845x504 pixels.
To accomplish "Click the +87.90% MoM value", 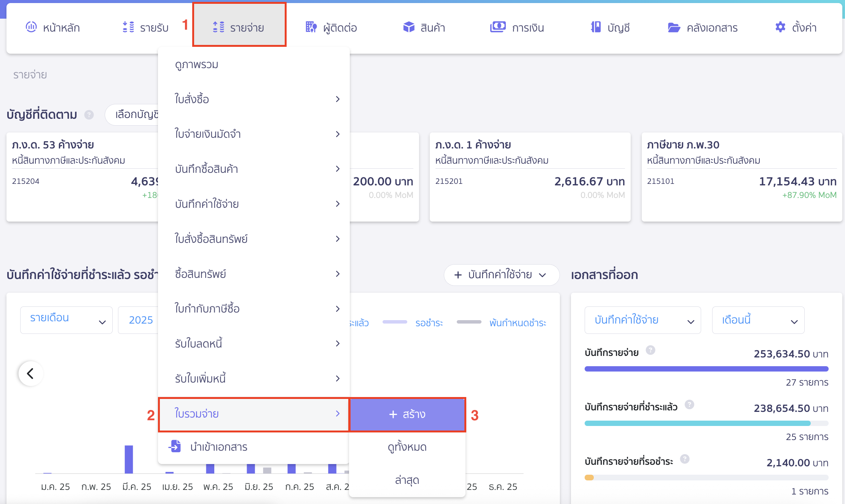I will [x=809, y=195].
